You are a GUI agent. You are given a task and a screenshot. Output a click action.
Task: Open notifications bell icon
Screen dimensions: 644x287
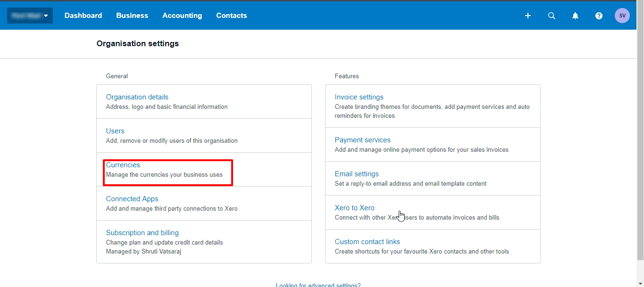tap(575, 16)
